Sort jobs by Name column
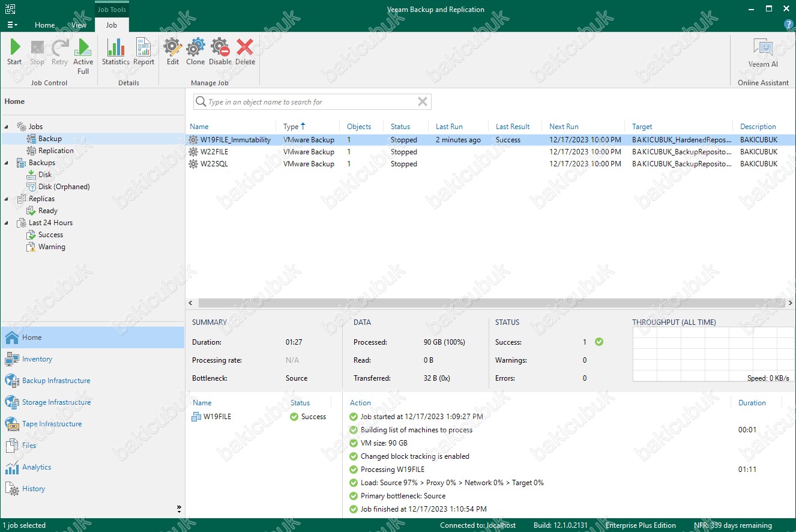Viewport: 796px width, 532px height. click(x=199, y=127)
